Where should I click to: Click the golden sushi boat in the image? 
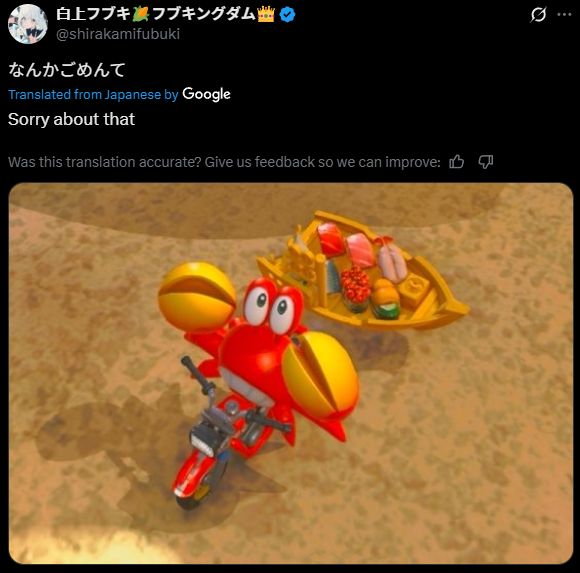coord(363,270)
